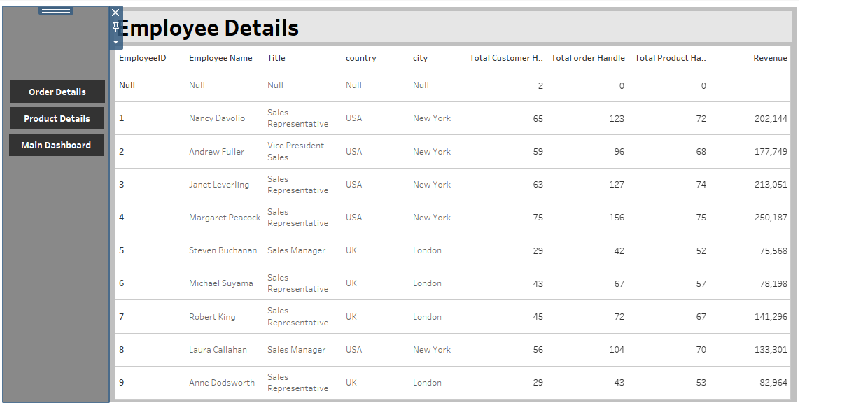Image resolution: width=868 pixels, height=403 pixels.
Task: Click the Employee Details title banner
Action: click(x=209, y=28)
